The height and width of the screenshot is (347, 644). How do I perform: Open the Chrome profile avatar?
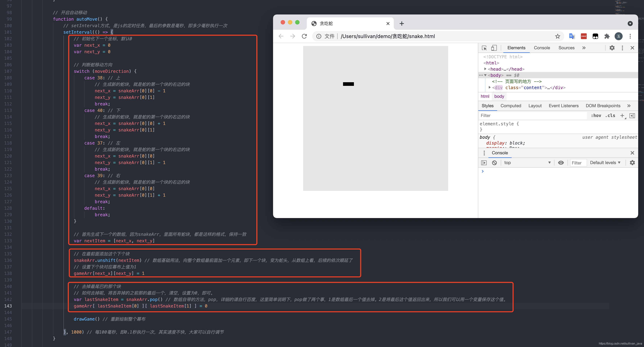(x=618, y=36)
